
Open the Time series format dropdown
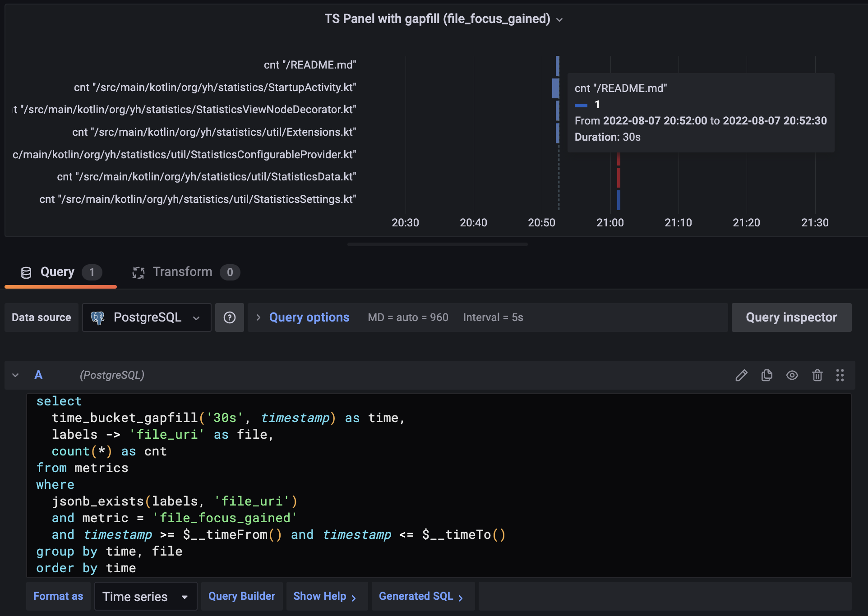pyautogui.click(x=145, y=596)
